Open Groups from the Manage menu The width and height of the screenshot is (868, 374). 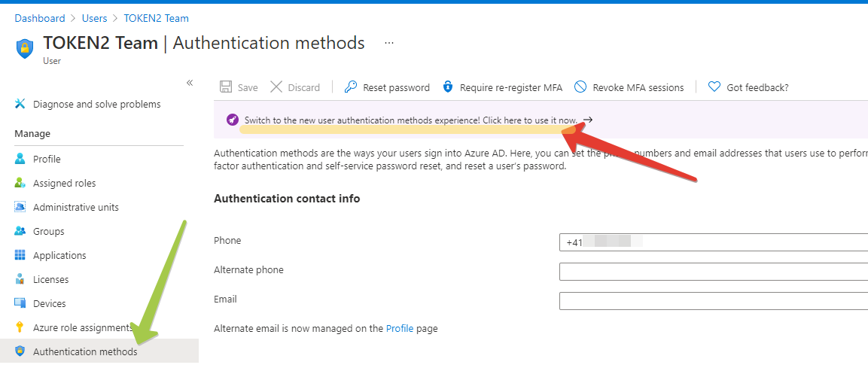point(48,231)
